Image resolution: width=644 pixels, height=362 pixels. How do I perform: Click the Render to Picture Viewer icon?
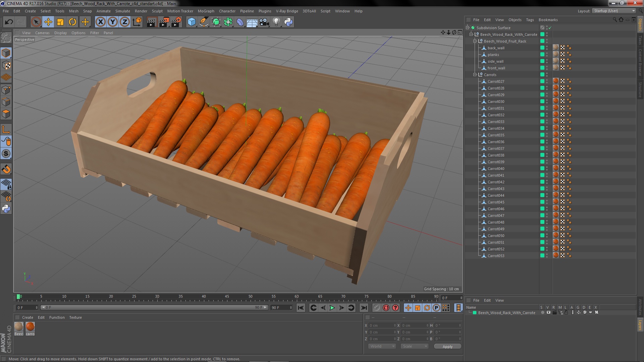pos(164,22)
